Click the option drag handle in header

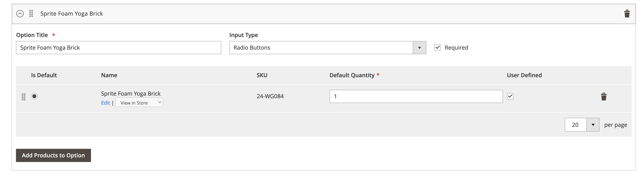pos(31,14)
